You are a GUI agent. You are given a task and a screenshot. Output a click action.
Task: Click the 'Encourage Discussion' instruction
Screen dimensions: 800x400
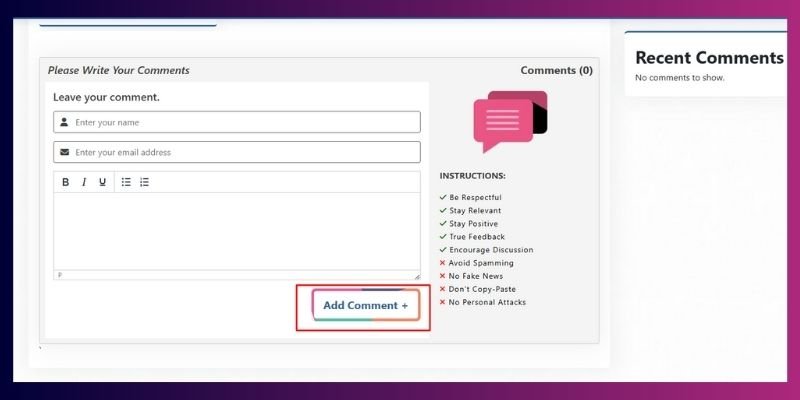(491, 250)
